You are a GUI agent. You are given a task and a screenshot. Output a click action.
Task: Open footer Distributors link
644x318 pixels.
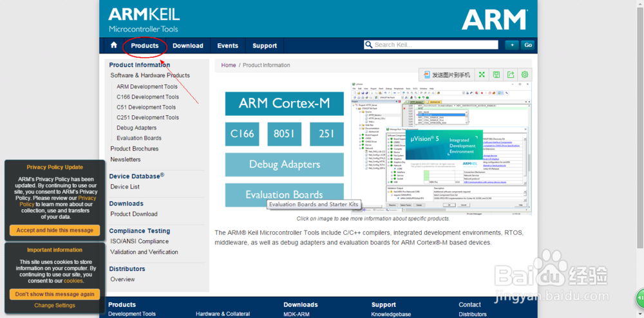(473, 314)
